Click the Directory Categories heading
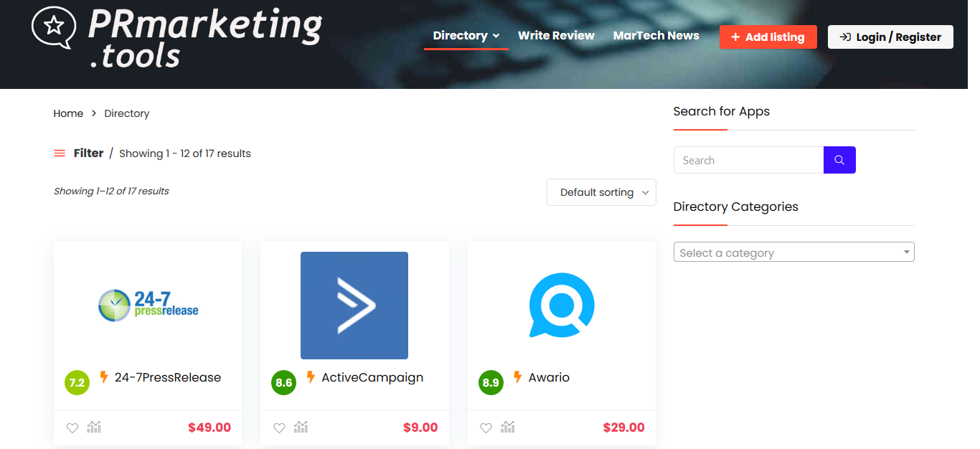980x449 pixels. 736,207
